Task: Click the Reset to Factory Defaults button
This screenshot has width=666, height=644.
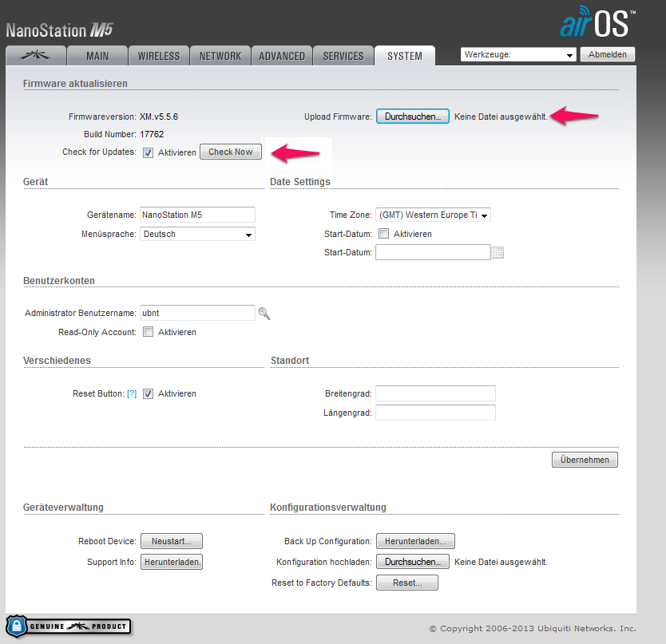Action: coord(407,583)
